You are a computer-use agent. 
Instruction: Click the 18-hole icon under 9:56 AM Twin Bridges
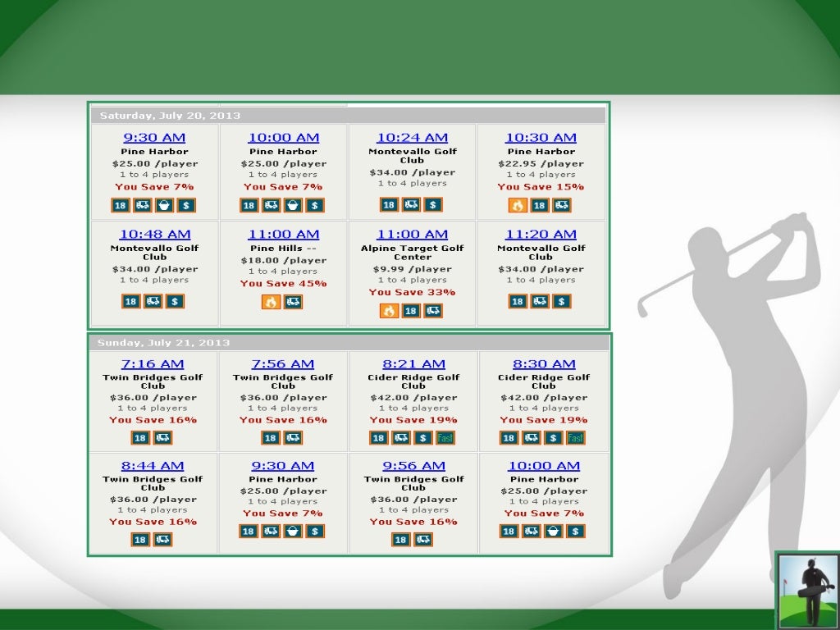tap(400, 540)
